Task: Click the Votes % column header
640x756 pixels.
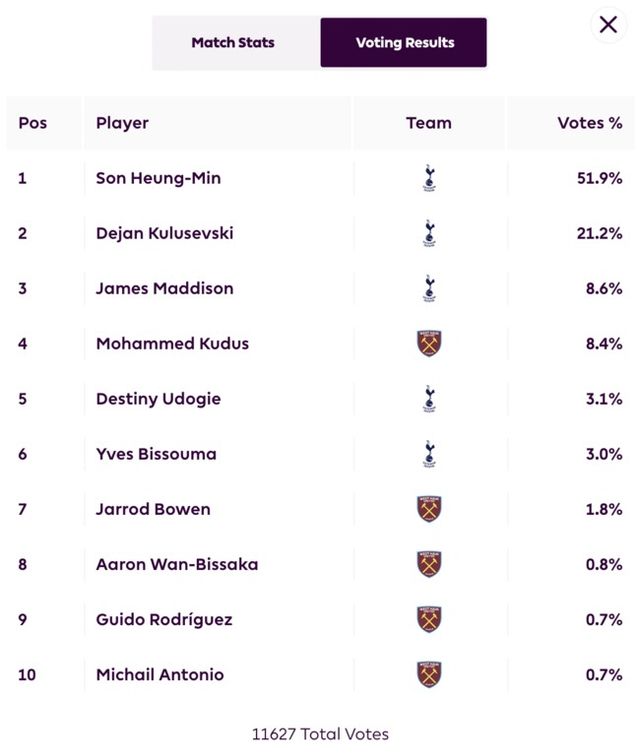Action: pyautogui.click(x=589, y=123)
